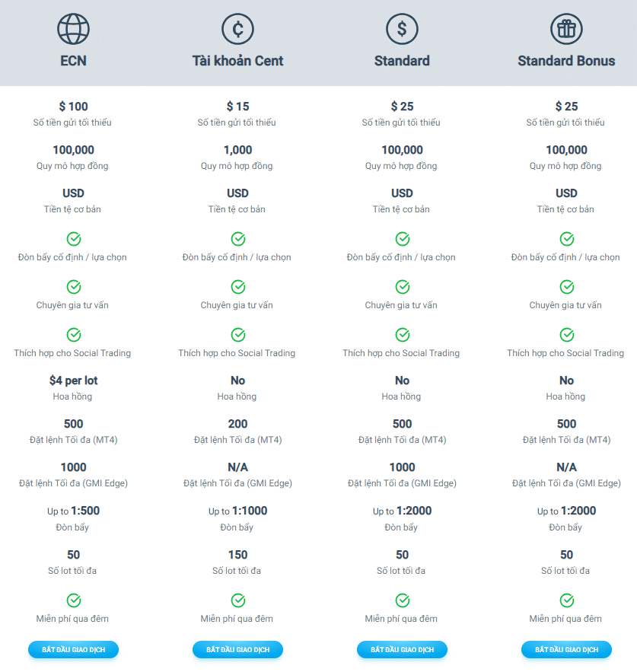Start trading with Tài khoản Cent button
The width and height of the screenshot is (637, 672).
237,650
